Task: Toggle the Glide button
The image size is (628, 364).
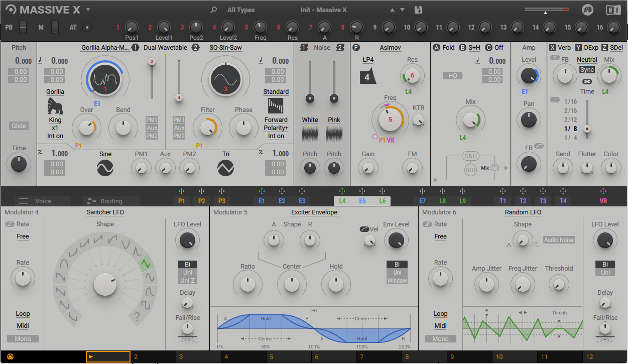Action: [x=19, y=126]
